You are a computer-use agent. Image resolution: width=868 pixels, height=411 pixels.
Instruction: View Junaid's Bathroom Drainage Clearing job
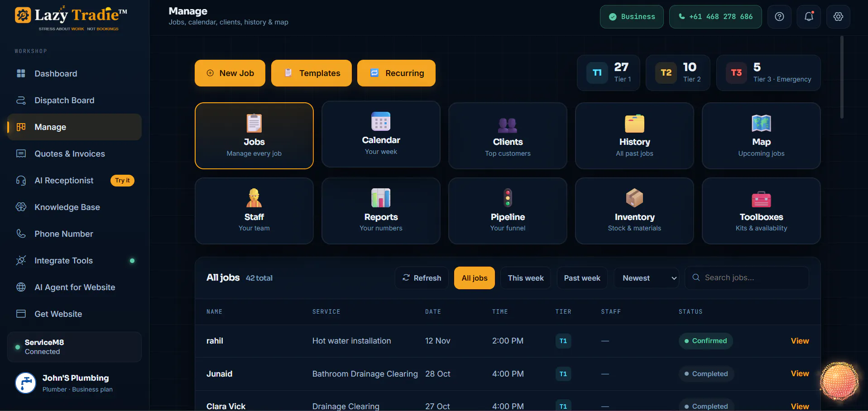tap(800, 373)
